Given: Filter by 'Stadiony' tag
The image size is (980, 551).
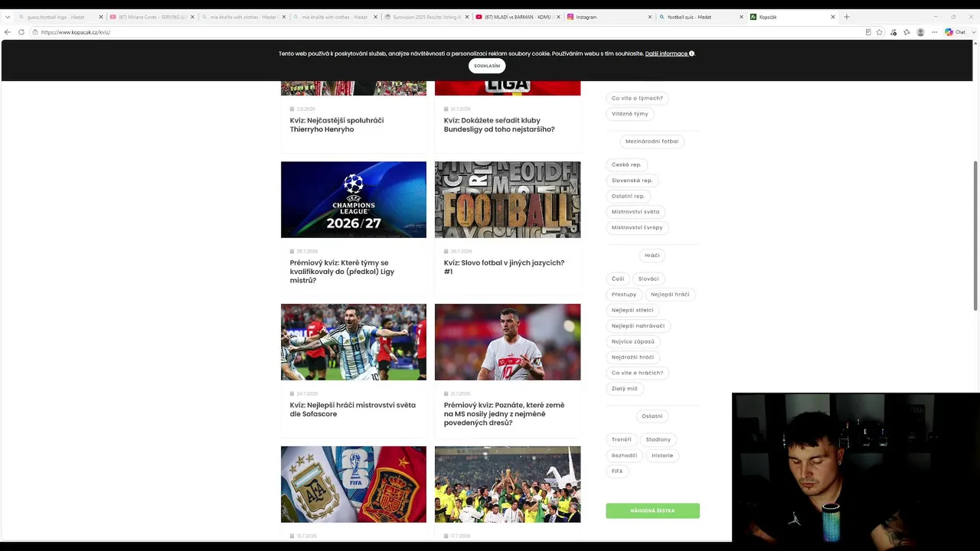Looking at the screenshot, I should [x=658, y=439].
